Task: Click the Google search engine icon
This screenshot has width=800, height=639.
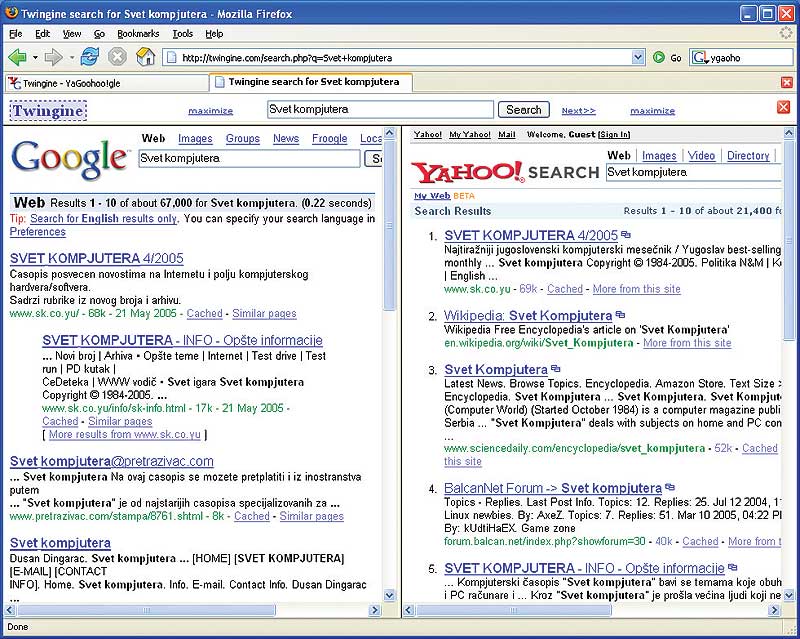Action: tap(698, 58)
